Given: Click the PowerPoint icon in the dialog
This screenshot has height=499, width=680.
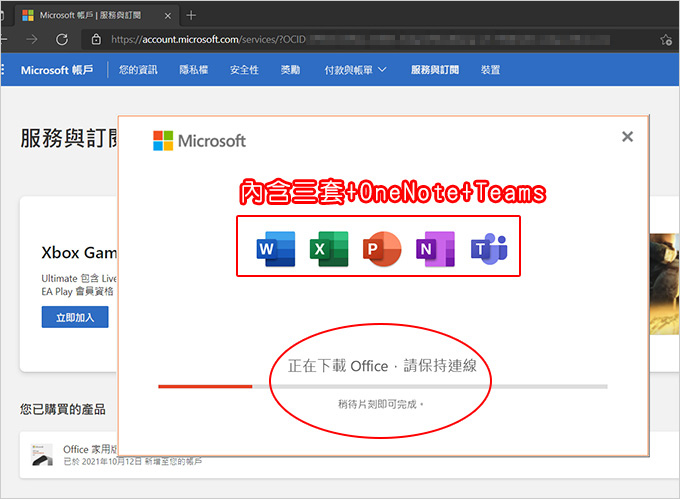Looking at the screenshot, I should tap(382, 248).
